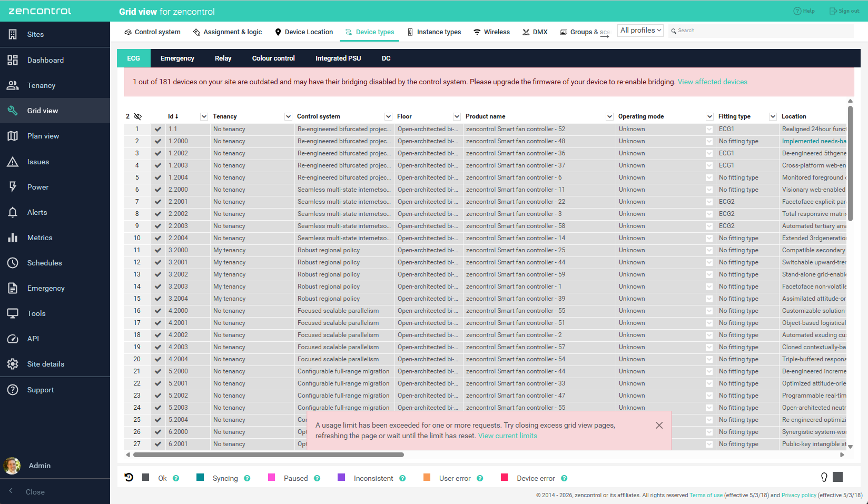Click the User error help icon
The image size is (868, 504).
coord(480,478)
